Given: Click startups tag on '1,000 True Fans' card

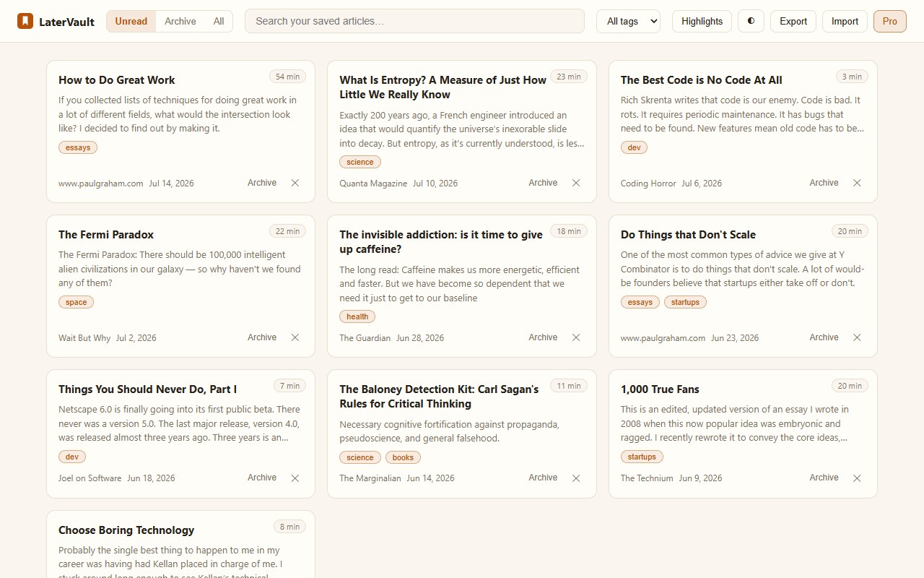Looking at the screenshot, I should 642,457.
